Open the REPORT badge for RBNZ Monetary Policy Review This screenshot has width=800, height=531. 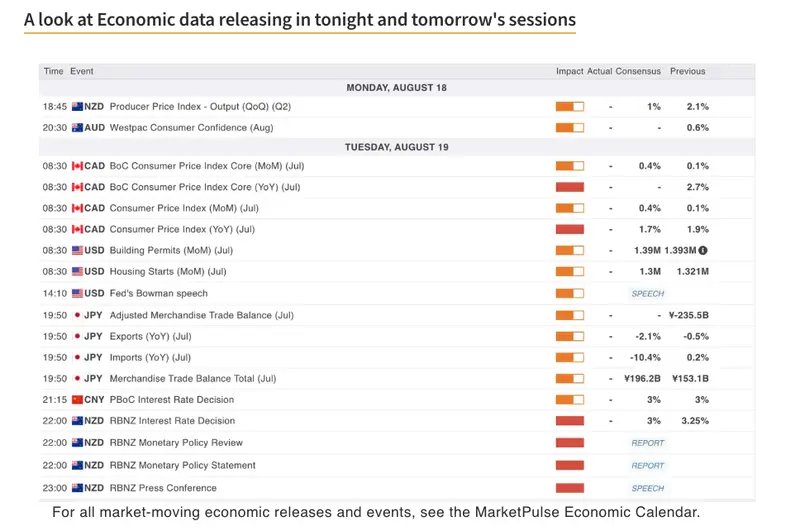point(647,443)
